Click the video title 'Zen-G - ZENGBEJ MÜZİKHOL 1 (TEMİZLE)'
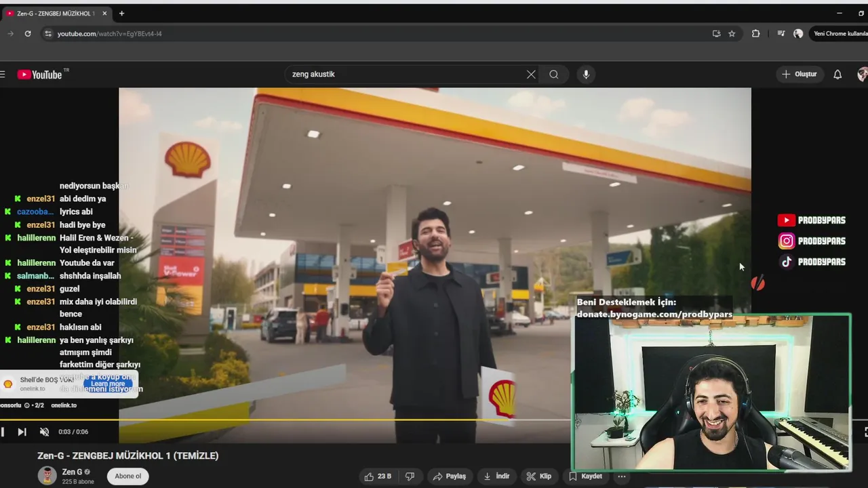The image size is (868, 488). click(128, 455)
